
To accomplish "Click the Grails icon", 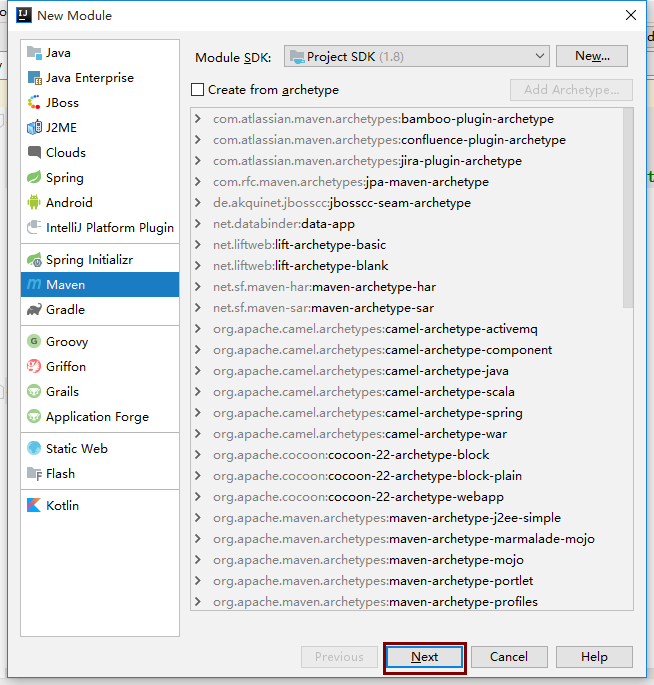I will pos(34,391).
